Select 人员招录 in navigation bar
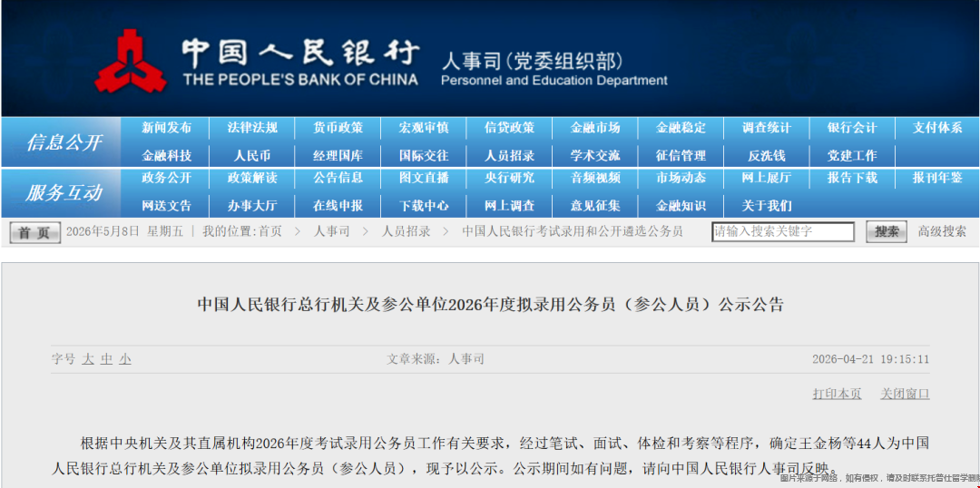Viewport: 980px width, 488px height. [x=509, y=156]
